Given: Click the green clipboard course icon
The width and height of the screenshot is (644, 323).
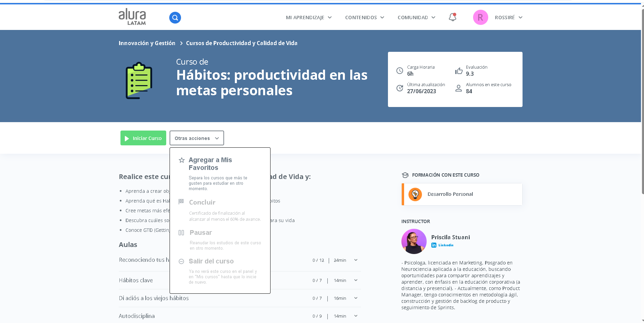Looking at the screenshot, I should tap(139, 80).
